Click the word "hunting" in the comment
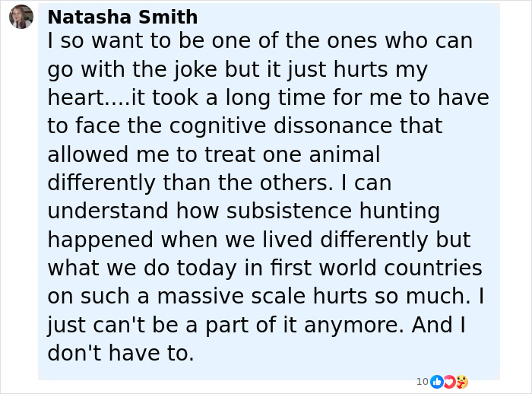Screen dimensions: 532x394 pos(400,211)
